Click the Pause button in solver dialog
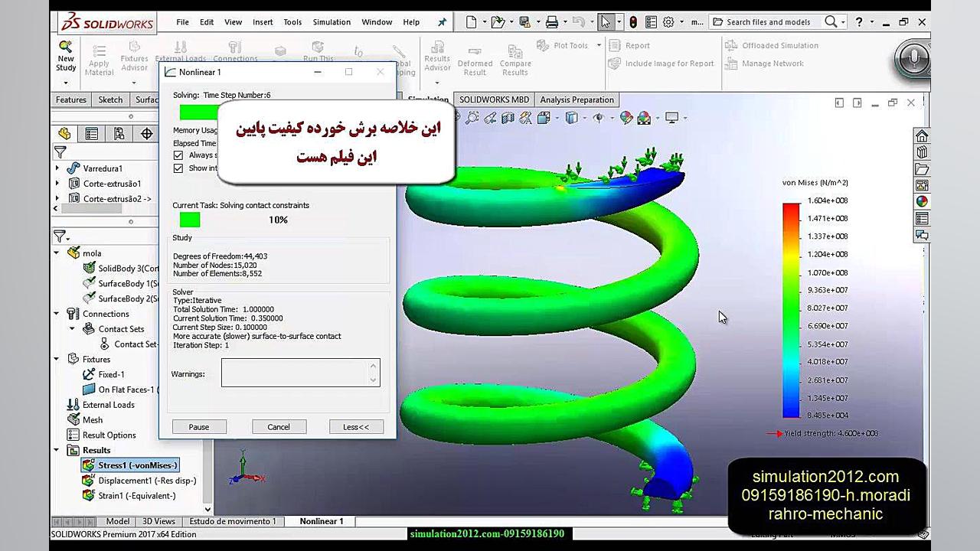The width and height of the screenshot is (980, 551). pos(199,427)
